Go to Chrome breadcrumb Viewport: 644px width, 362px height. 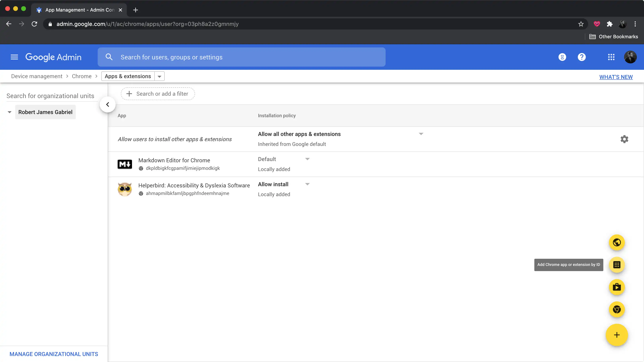[x=82, y=76]
